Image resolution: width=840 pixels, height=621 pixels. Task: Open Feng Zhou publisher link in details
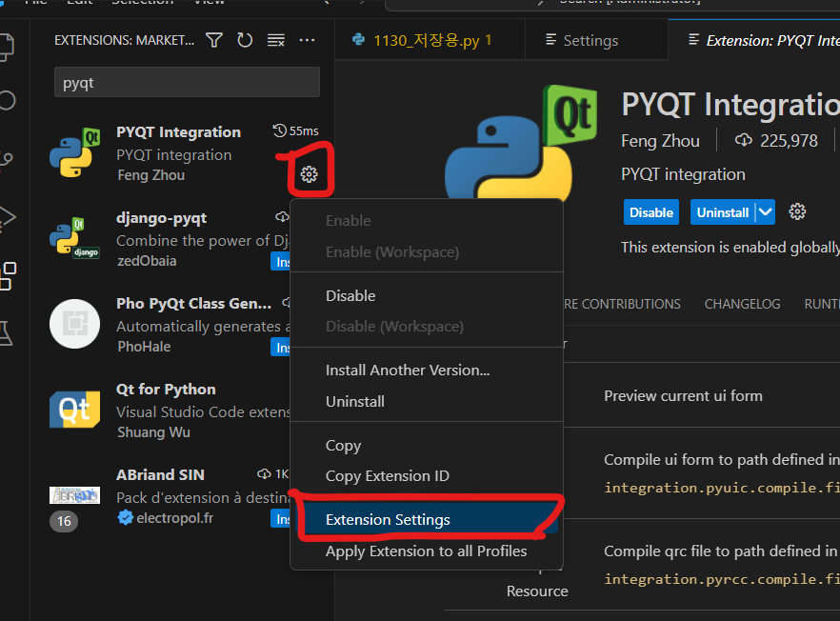660,141
